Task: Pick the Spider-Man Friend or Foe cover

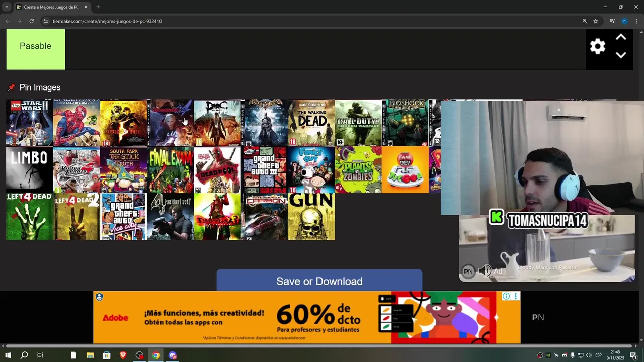Action: tap(76, 123)
